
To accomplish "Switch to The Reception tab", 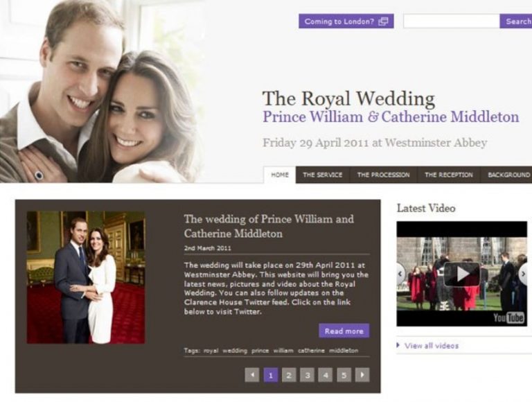I will coord(449,175).
